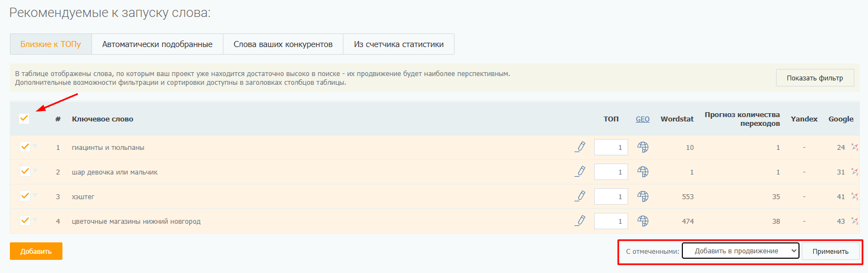This screenshot has width=868, height=273.
Task: Click the globe icon in the 'хэштег' row
Action: coord(643,196)
